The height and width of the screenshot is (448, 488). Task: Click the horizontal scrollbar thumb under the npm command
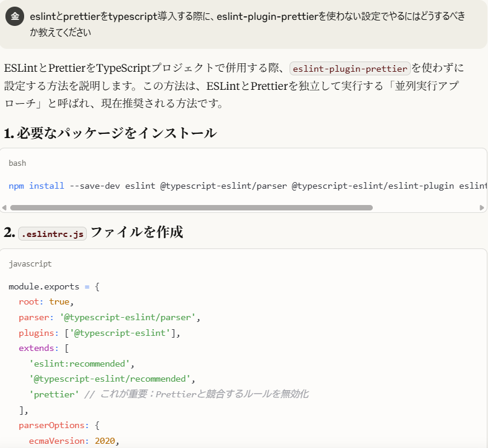point(191,207)
